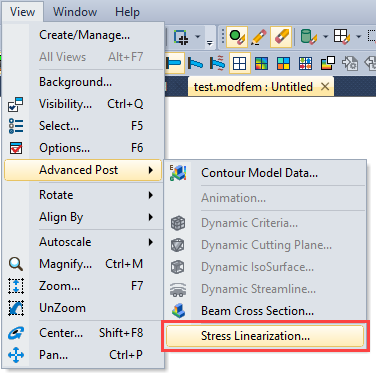Click the snap-to-point cursor toolbar icon
The height and width of the screenshot is (375, 376).
[181, 36]
